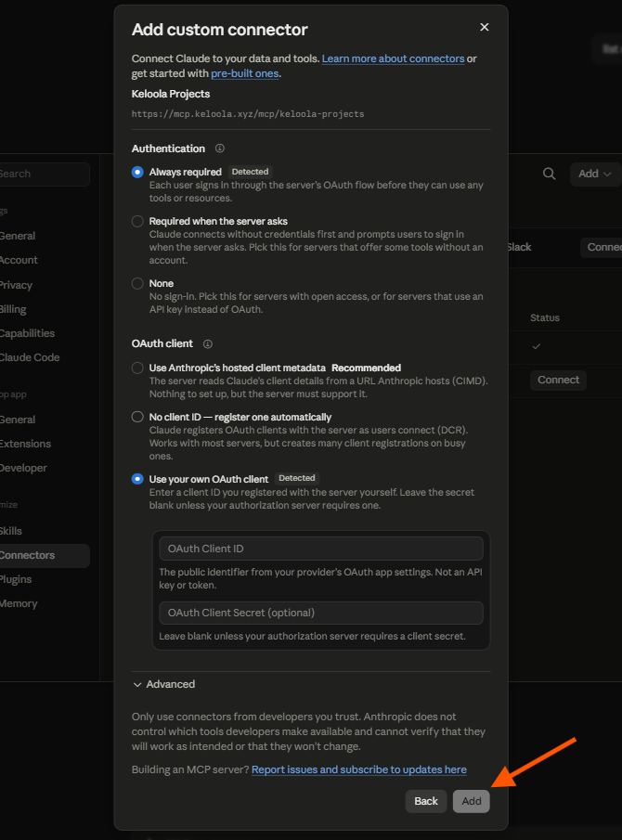Open Report issues and subscribe link

click(x=359, y=769)
